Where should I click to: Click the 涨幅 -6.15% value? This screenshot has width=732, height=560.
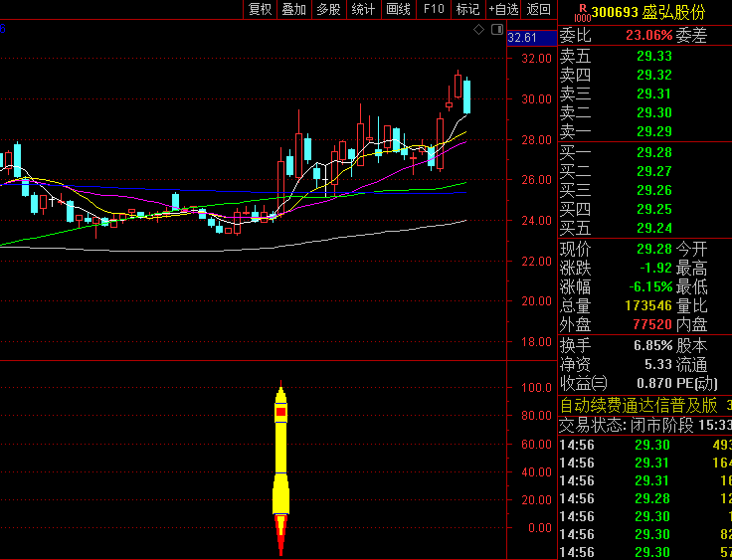[650, 286]
